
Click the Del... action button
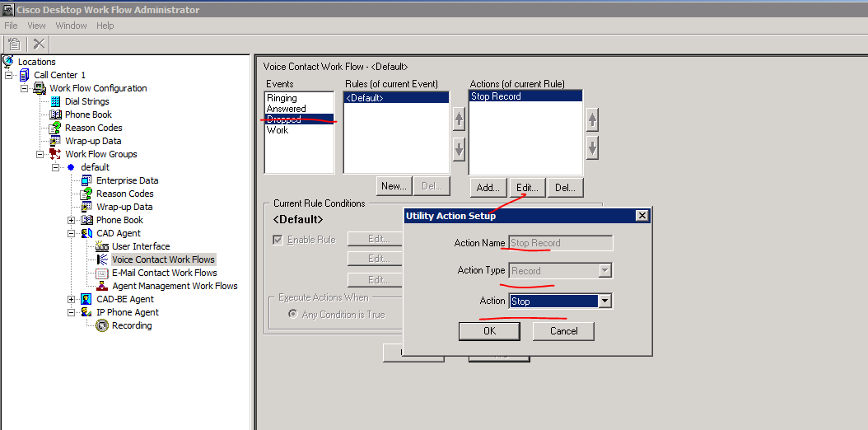(x=565, y=188)
